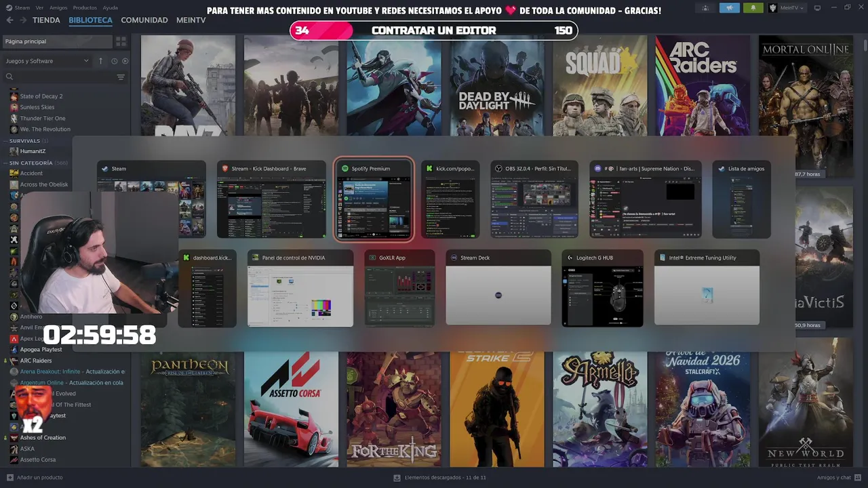Screen dimensions: 868x488
Task: Open Amigos y chat
Action: click(x=834, y=477)
